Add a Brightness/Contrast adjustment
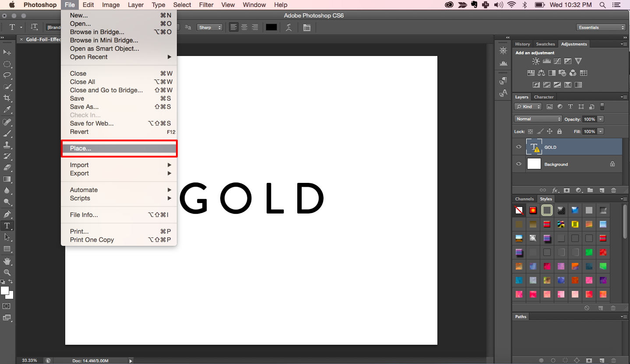Image resolution: width=630 pixels, height=364 pixels. click(x=535, y=61)
